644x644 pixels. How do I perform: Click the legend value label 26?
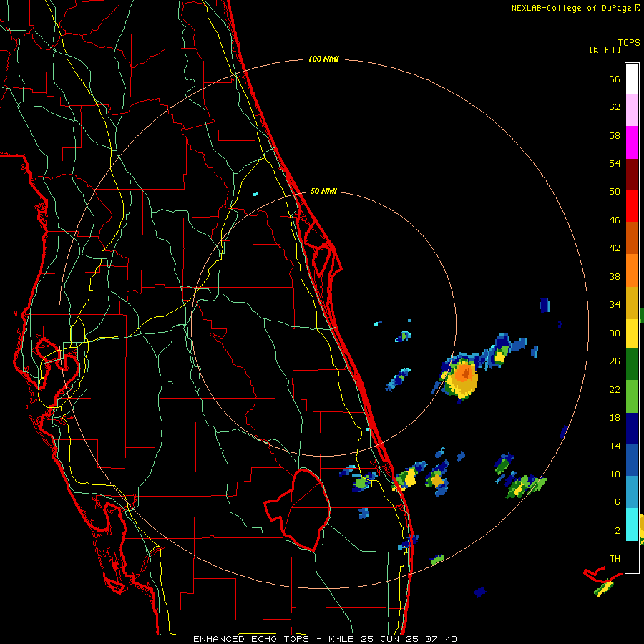click(x=615, y=361)
